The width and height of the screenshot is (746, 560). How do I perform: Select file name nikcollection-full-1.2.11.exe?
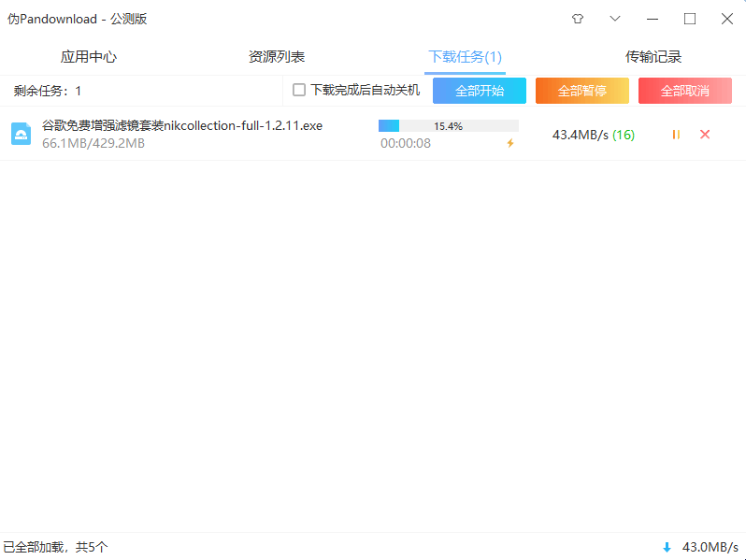pos(182,125)
